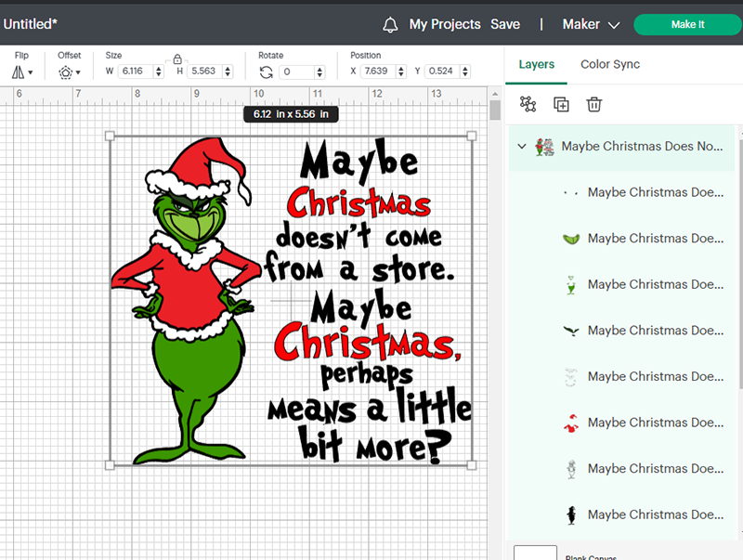Click the Delete layer trash icon
Image resolution: width=743 pixels, height=560 pixels.
pos(594,104)
